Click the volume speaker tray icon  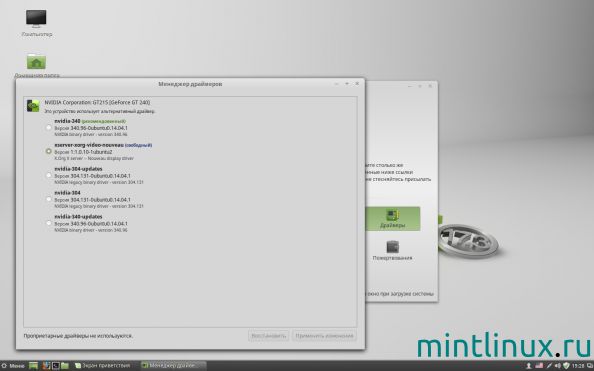pos(558,366)
